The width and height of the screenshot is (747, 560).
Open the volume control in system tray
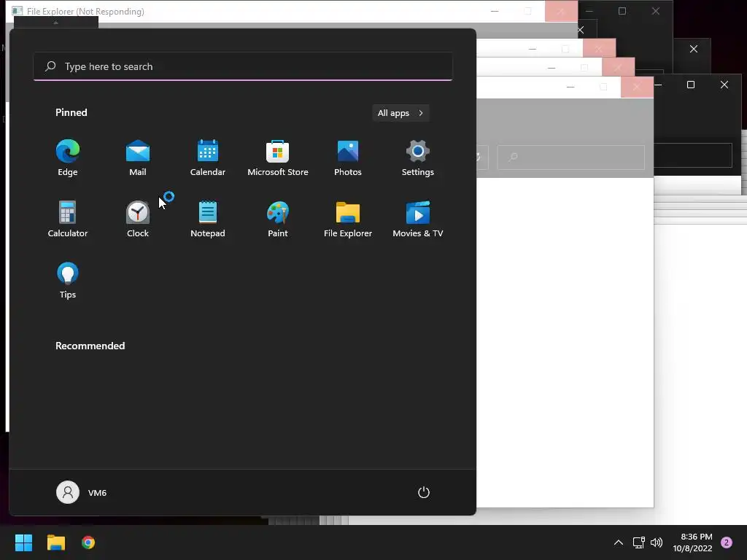[x=657, y=542]
